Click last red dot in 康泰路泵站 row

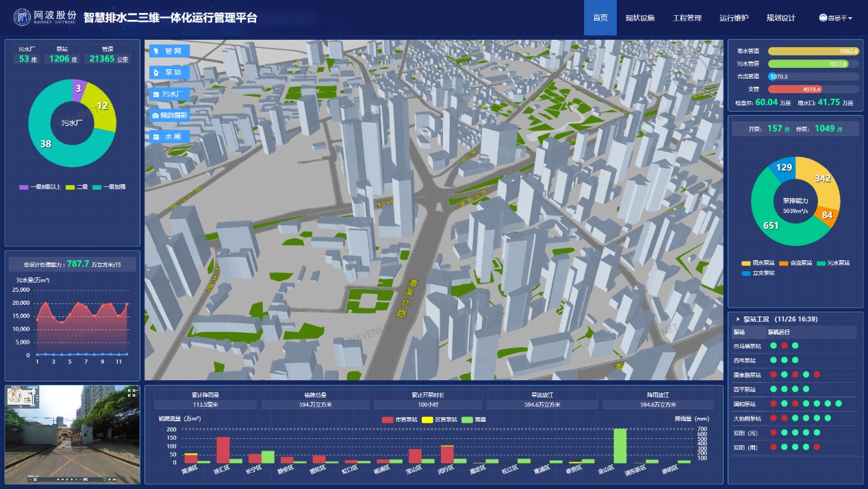click(x=817, y=375)
